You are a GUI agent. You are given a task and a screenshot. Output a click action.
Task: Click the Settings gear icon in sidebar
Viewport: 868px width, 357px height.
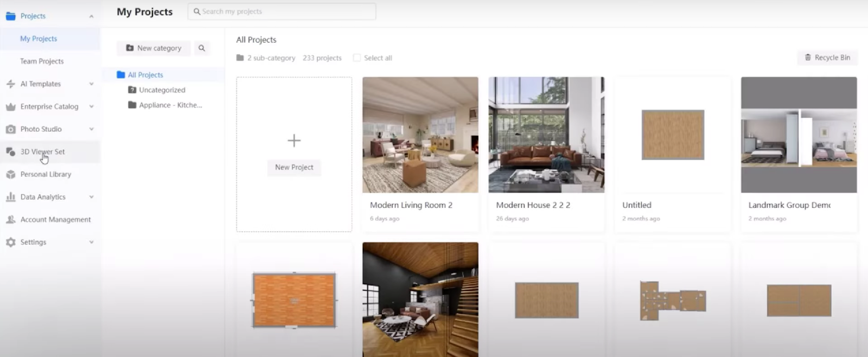pyautogui.click(x=10, y=243)
